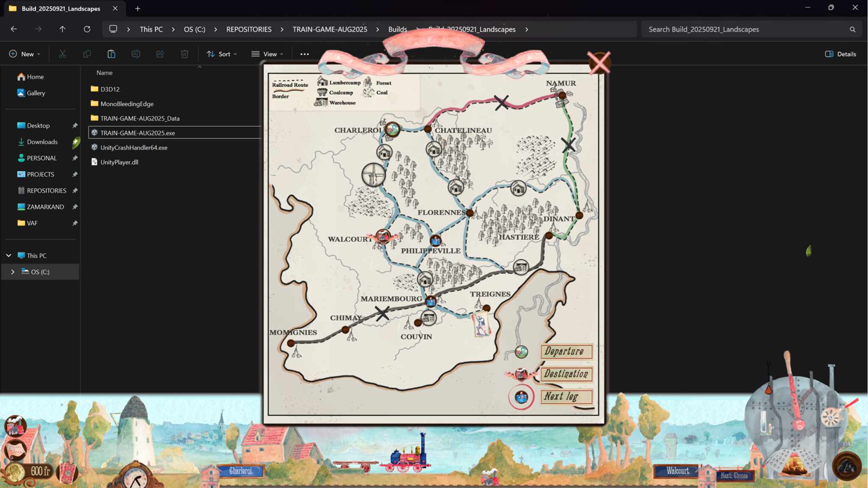
Task: Select the Mariembourg blue station marker
Action: [431, 301]
